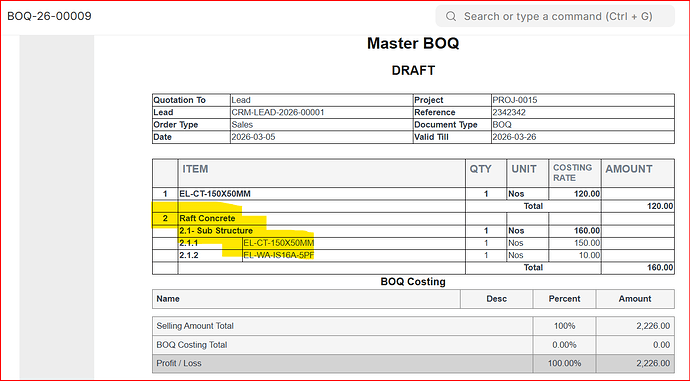Image resolution: width=690 pixels, height=381 pixels.
Task: Click the DRAFT status heading
Action: coord(413,70)
